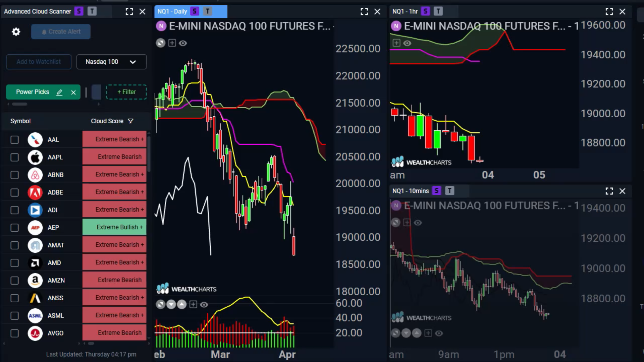Check the ADI row checkbox
The image size is (644, 362).
tap(14, 210)
